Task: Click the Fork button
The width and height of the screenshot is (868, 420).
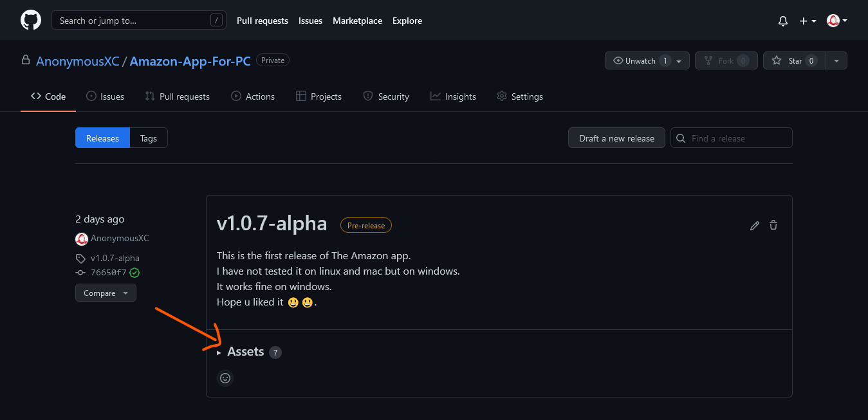Action: tap(726, 60)
